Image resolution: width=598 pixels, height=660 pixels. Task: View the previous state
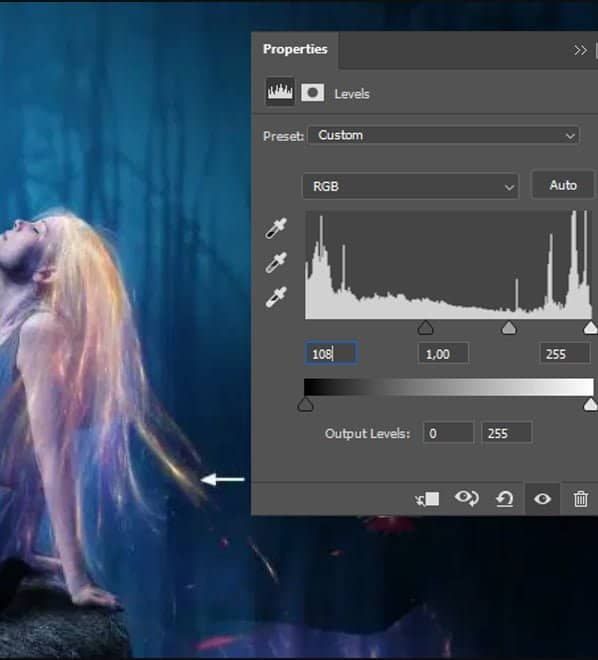click(x=466, y=498)
